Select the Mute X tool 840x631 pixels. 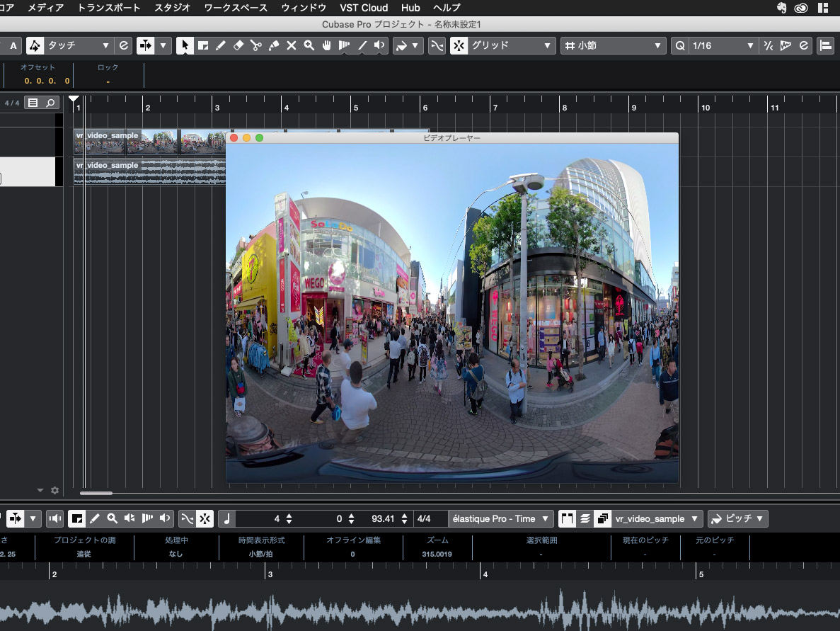[292, 45]
